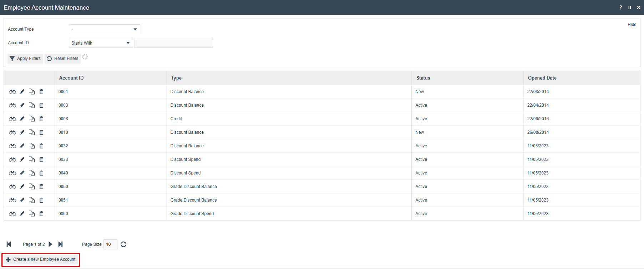The image size is (644, 269).
Task: Edit account 0010 with pencil icon
Action: (22, 132)
